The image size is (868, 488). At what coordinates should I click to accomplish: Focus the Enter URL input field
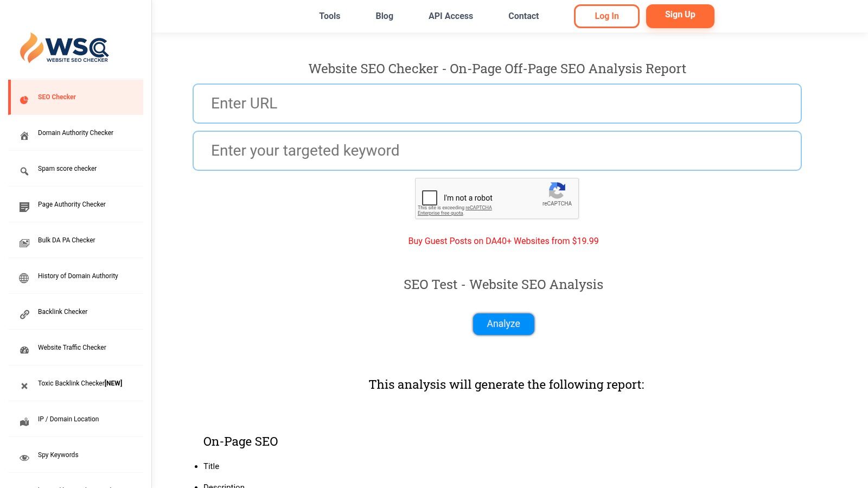pyautogui.click(x=497, y=104)
